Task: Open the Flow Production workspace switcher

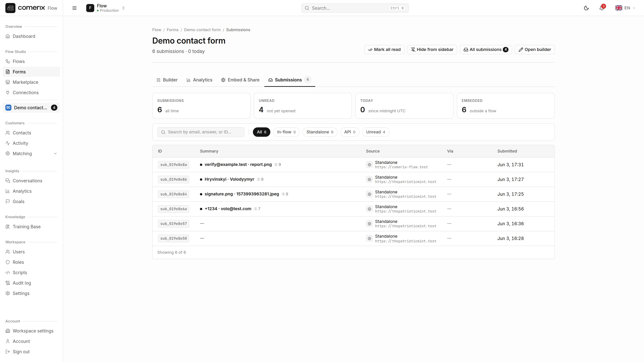Action: pyautogui.click(x=106, y=8)
